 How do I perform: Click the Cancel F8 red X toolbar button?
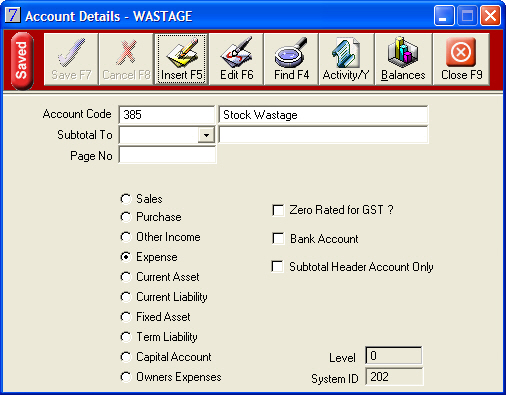pyautogui.click(x=126, y=59)
